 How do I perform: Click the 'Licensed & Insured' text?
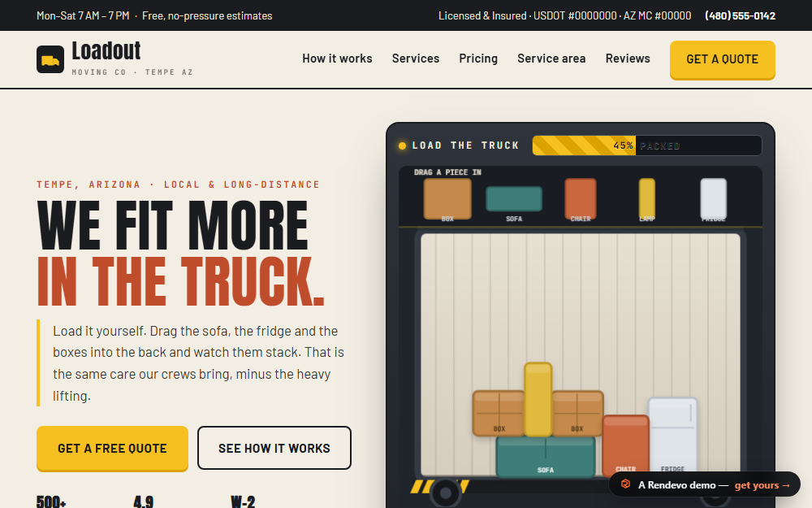coord(482,16)
